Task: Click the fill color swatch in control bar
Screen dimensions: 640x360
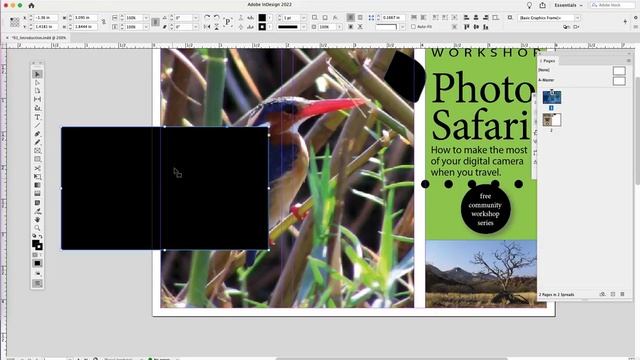Action: tap(262, 18)
